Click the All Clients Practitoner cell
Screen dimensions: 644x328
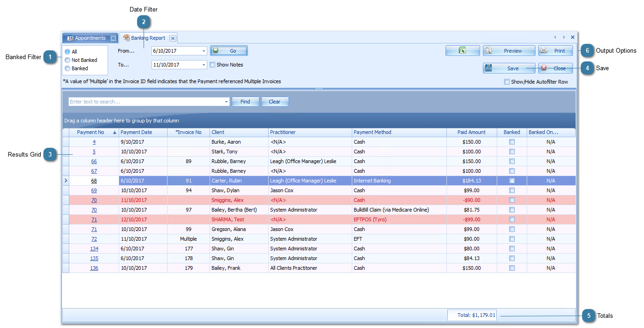[310, 268]
